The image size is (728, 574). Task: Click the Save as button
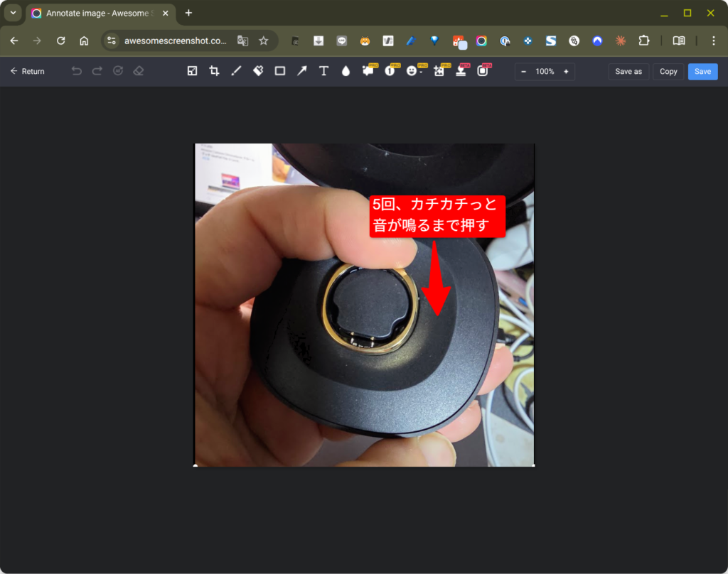point(628,71)
